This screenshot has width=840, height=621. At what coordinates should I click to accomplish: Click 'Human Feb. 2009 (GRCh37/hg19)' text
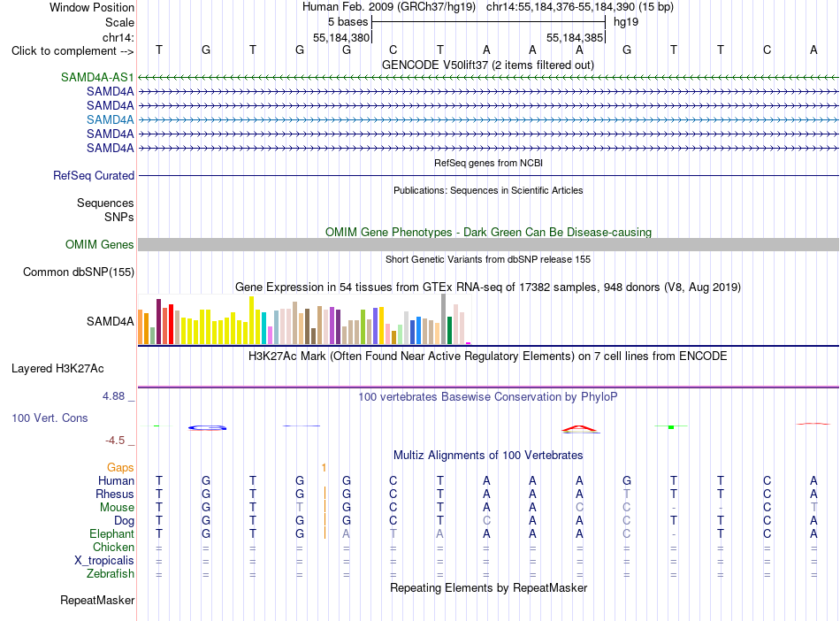click(389, 7)
